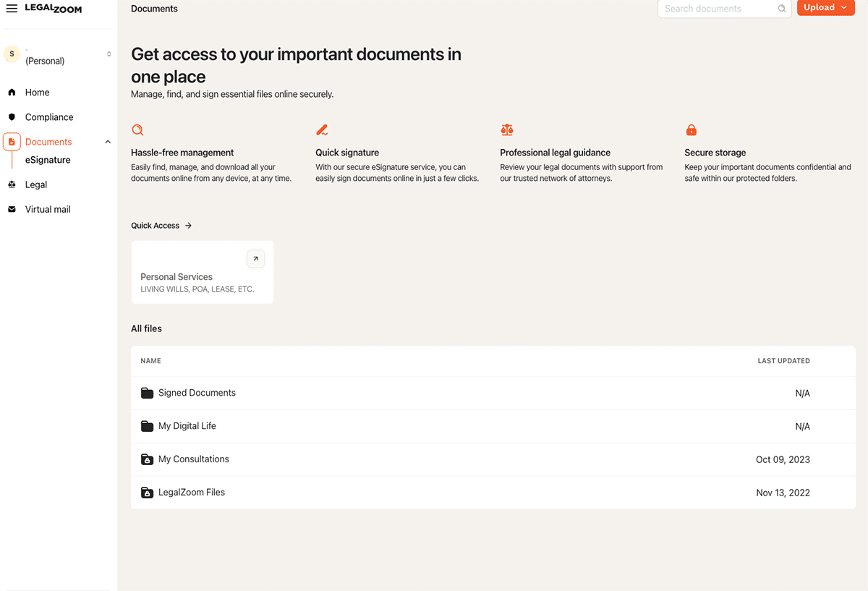Open the Upload dropdown button
868x591 pixels.
826,7
